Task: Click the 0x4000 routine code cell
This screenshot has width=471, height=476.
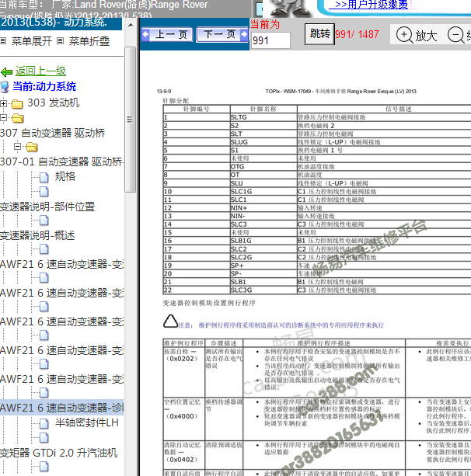Action: tap(184, 419)
